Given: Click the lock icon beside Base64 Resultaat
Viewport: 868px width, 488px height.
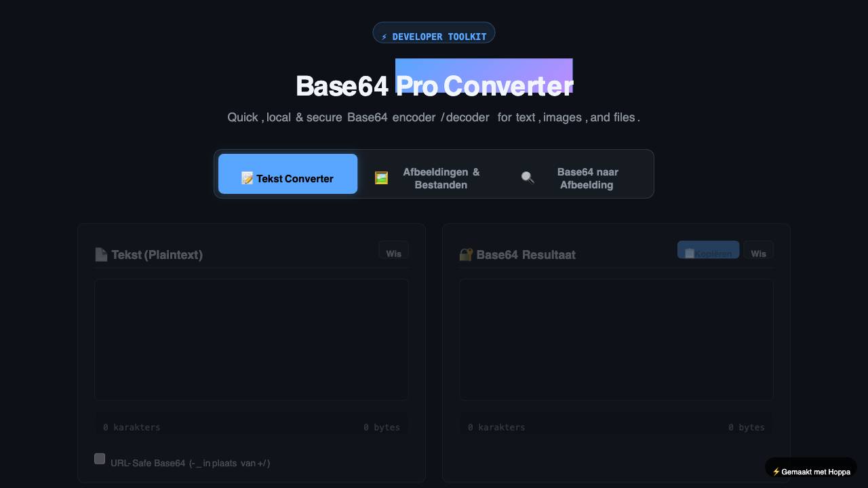Looking at the screenshot, I should coord(466,254).
